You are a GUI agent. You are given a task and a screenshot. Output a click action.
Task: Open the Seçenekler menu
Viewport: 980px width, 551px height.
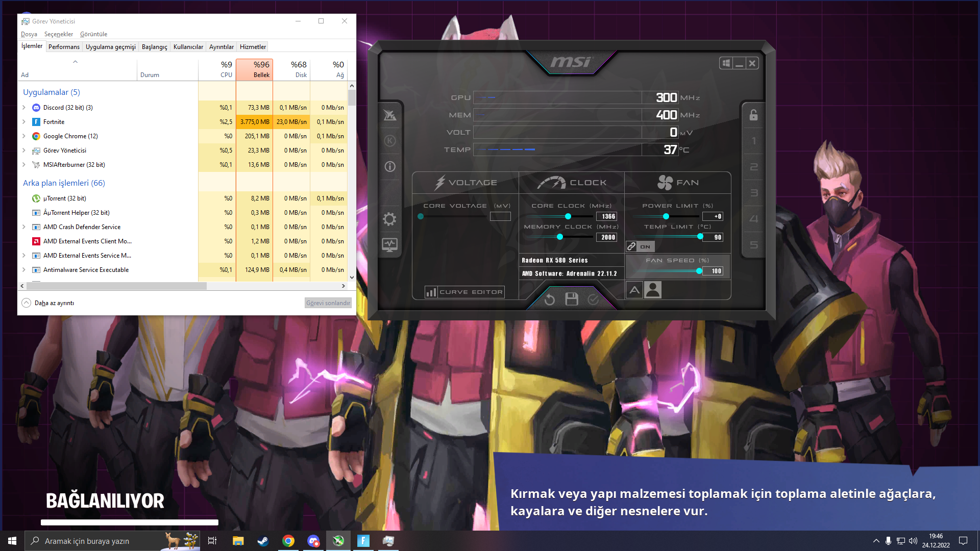tap(59, 34)
